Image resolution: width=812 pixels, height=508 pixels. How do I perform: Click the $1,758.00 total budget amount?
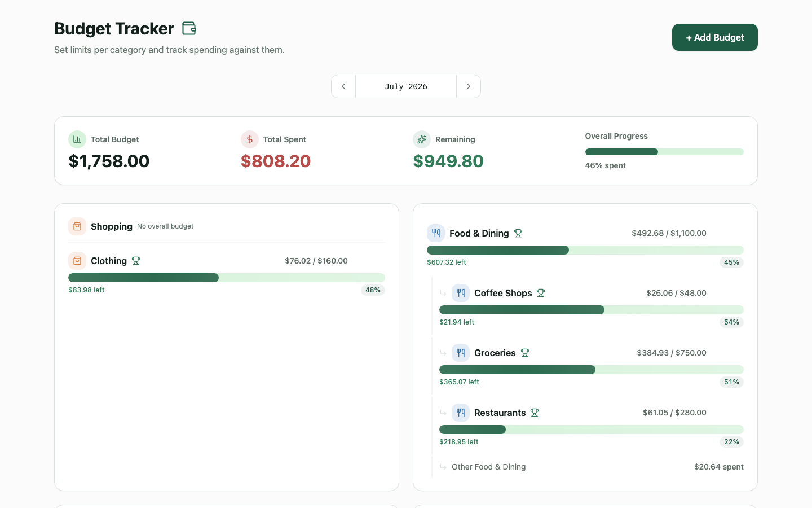click(x=109, y=161)
